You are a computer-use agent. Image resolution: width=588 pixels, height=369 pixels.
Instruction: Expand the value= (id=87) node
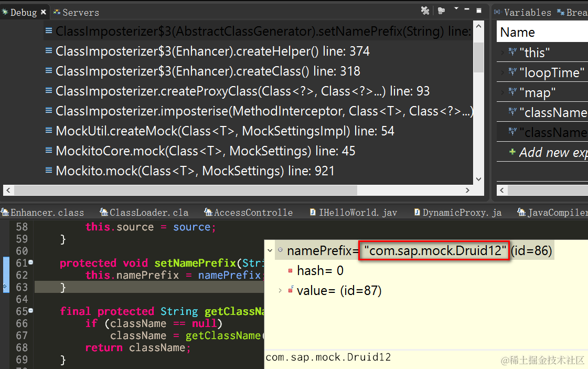(280, 291)
